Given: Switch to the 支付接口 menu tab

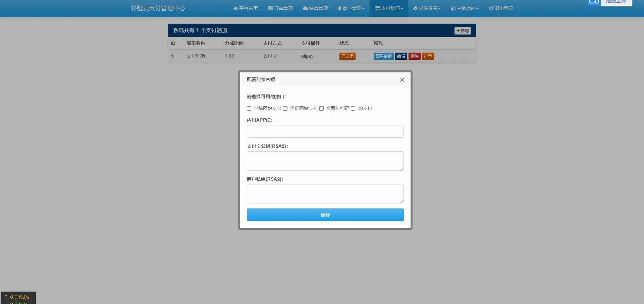Looking at the screenshot, I should 389,8.
